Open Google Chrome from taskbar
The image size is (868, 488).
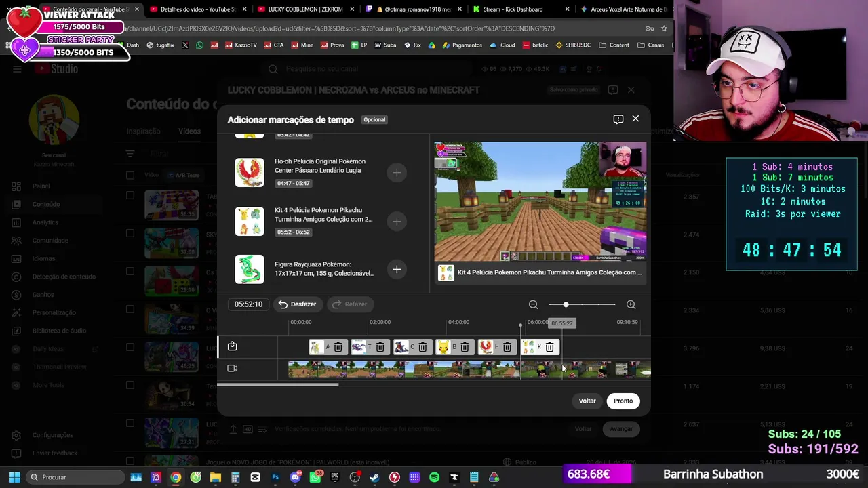pos(176,477)
